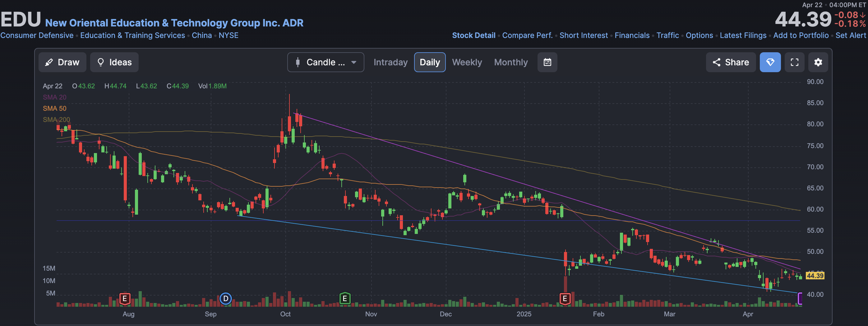Expand the Candle chart type dropdown
This screenshot has width=868, height=326.
(x=325, y=62)
